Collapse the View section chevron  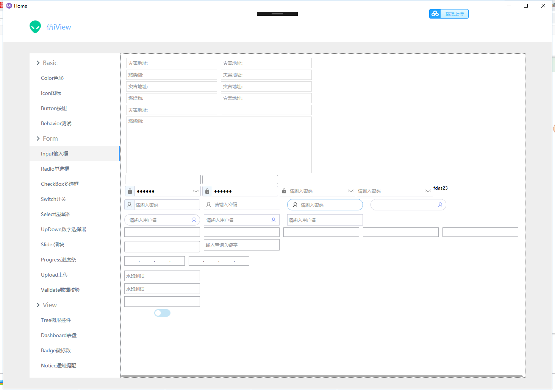pos(38,305)
